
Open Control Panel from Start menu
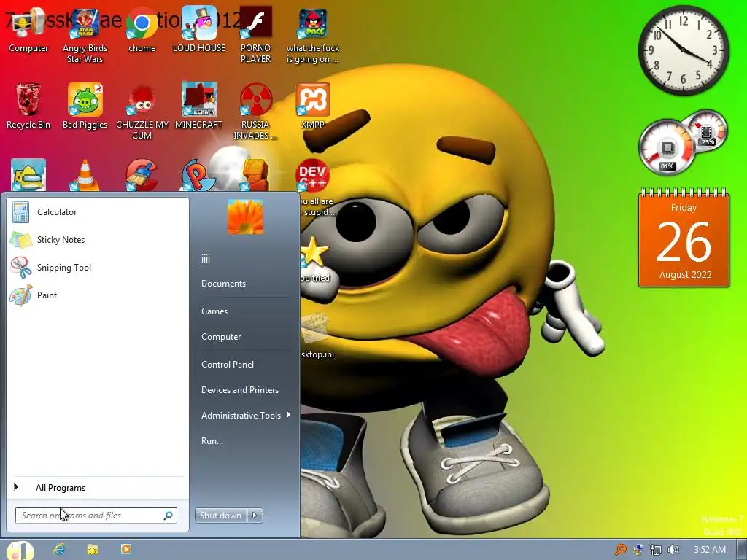[x=228, y=365]
